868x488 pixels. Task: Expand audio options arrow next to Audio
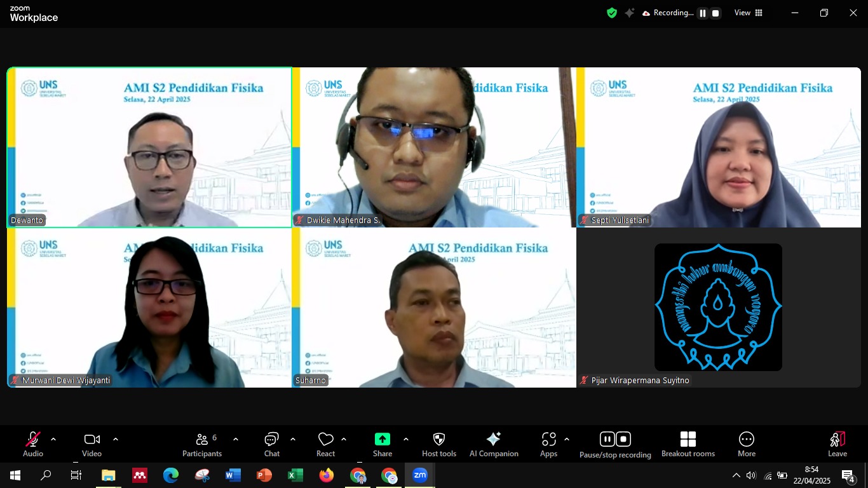(53, 439)
